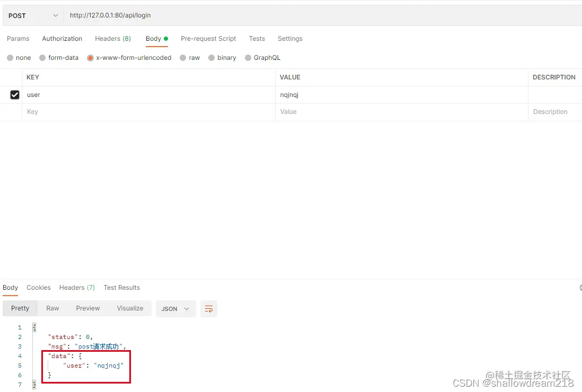582x392 pixels.
Task: Open the request Headers (8) tab
Action: [113, 39]
